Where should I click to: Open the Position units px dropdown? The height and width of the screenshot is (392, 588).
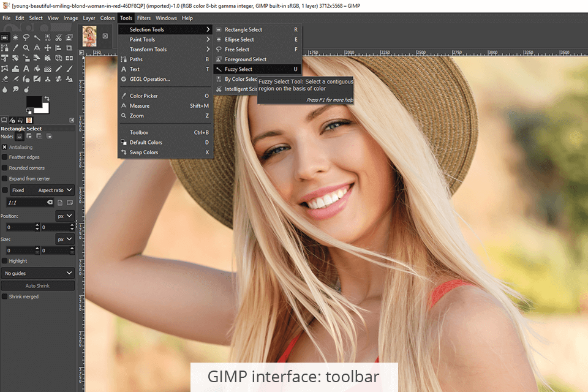click(x=65, y=216)
